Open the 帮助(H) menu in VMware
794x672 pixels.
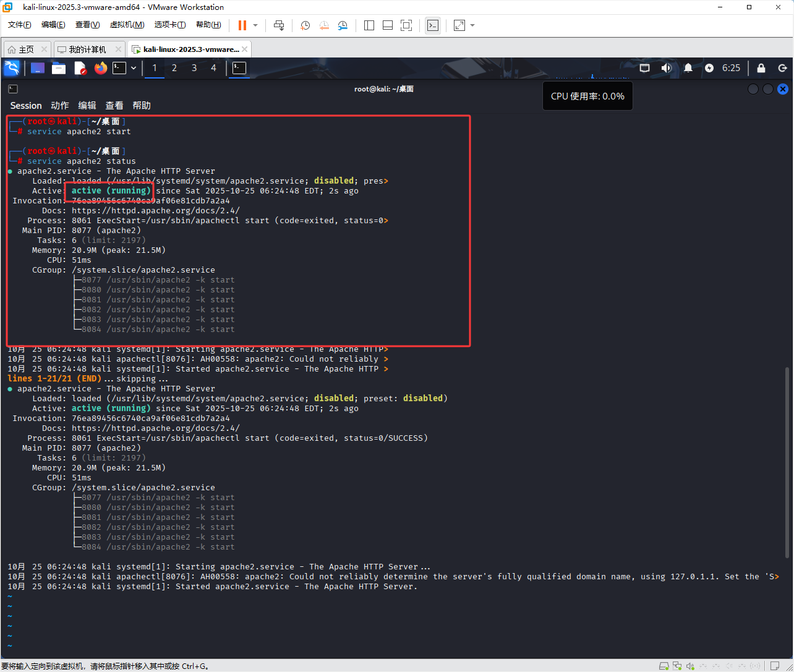[208, 25]
